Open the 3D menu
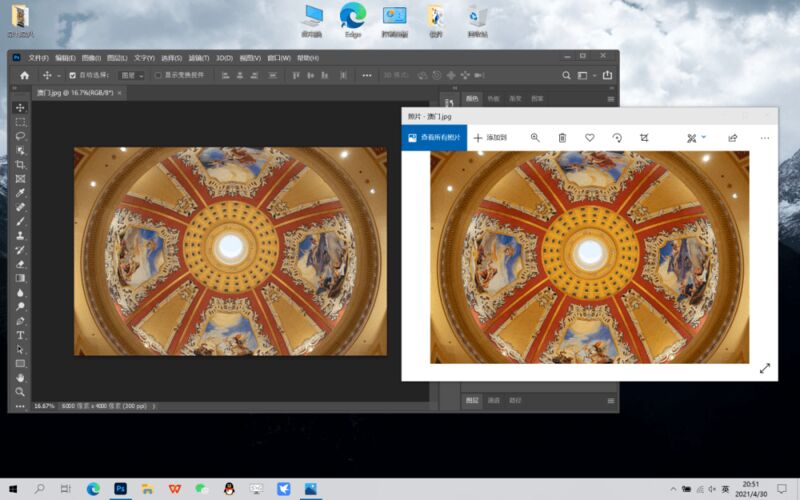The image size is (800, 500). coord(224,58)
